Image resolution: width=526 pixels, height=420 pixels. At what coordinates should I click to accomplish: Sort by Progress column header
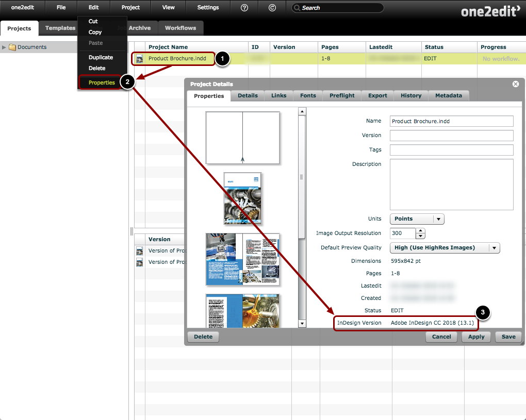click(502, 47)
